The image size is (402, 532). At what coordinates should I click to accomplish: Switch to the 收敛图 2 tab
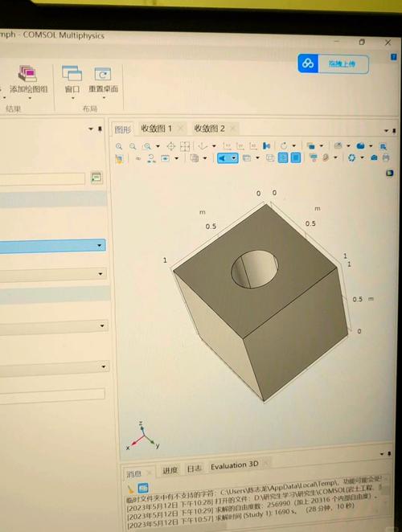209,129
